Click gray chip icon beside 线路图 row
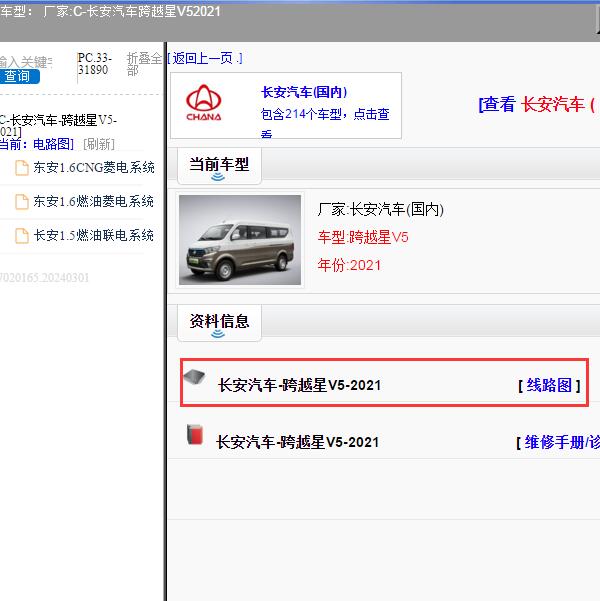 tap(194, 377)
